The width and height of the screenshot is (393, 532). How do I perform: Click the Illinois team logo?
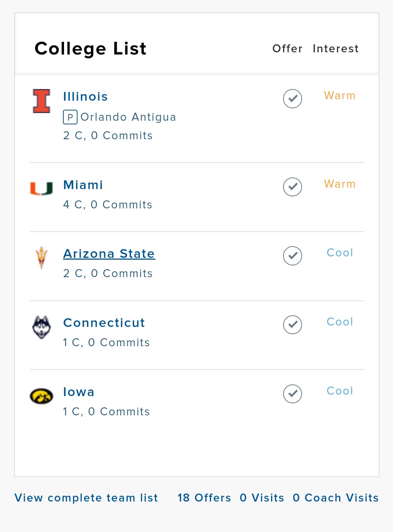(x=41, y=101)
